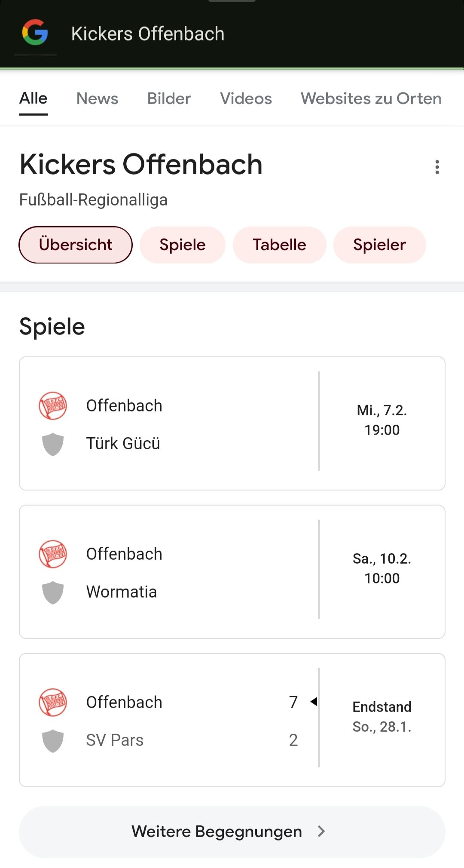The image size is (464, 868).
Task: Tap the SV Pars shield icon
Action: (53, 740)
